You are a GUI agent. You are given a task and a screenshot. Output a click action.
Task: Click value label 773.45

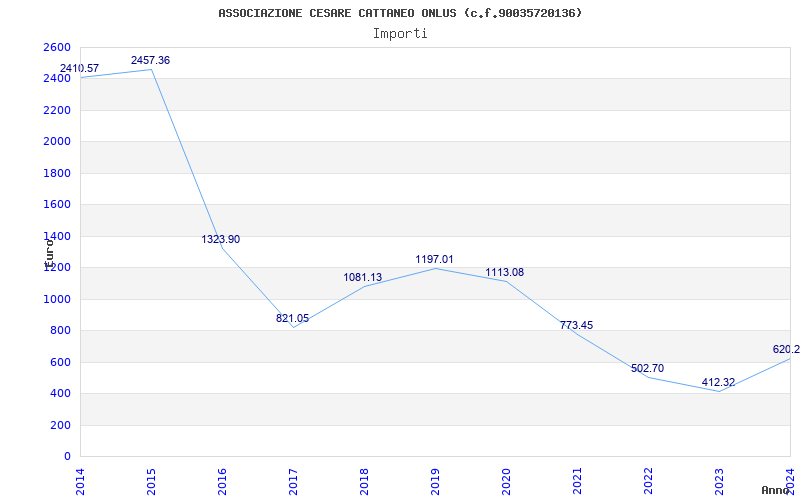(577, 326)
